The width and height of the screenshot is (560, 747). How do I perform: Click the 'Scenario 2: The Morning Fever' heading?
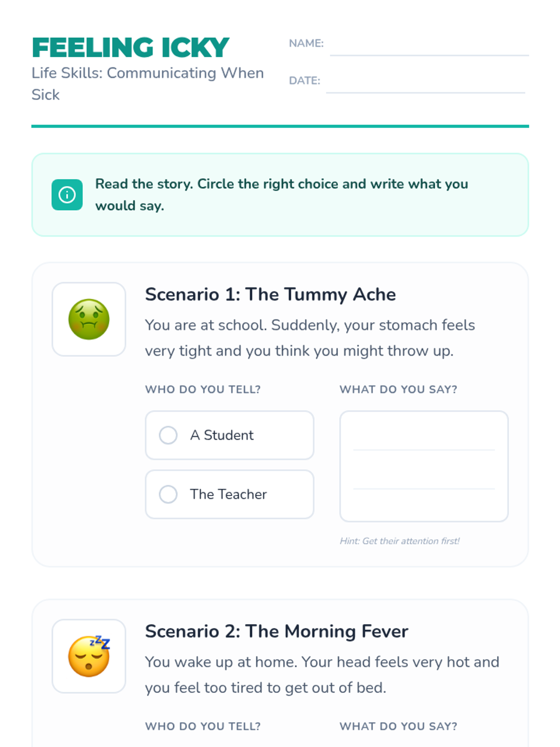coord(276,631)
